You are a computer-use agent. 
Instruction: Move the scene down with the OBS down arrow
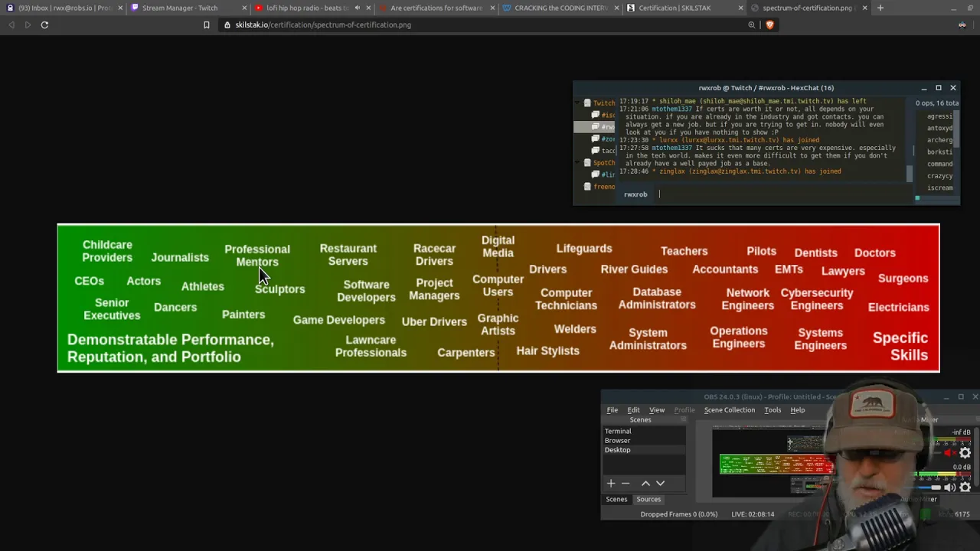coord(660,483)
